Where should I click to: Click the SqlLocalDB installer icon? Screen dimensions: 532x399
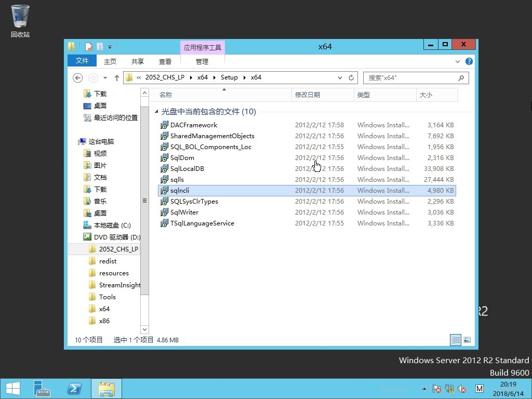click(164, 169)
